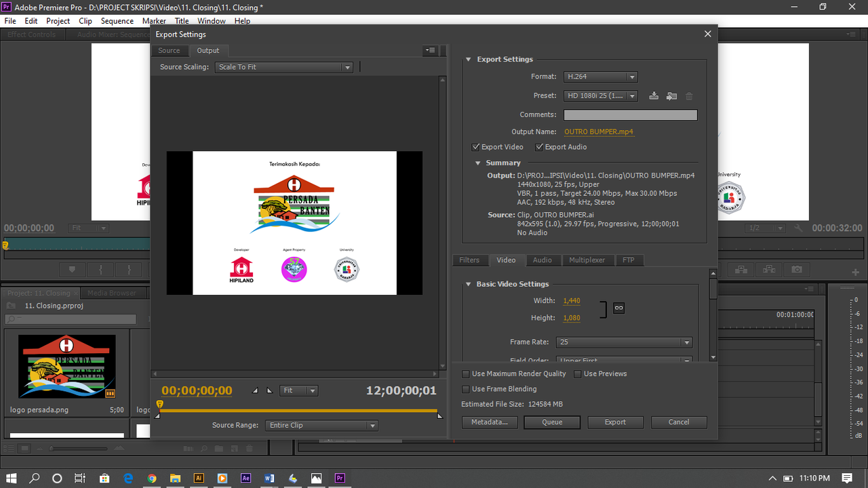Toggle the width-height constrain link icon

pos(618,308)
